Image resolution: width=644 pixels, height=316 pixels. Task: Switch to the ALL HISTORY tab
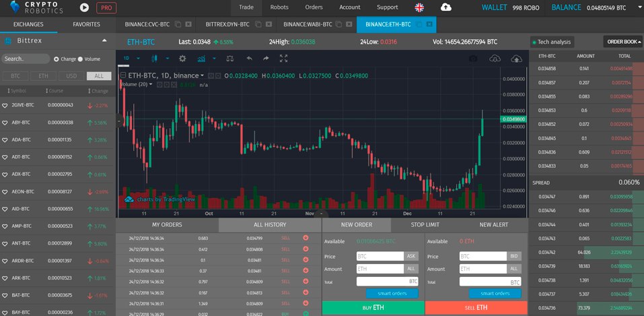270,225
